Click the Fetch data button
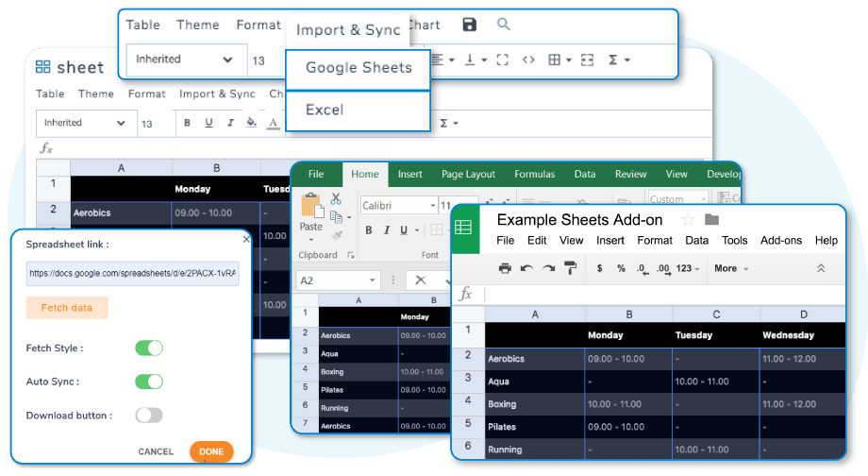This screenshot has height=476, width=868. click(x=67, y=308)
